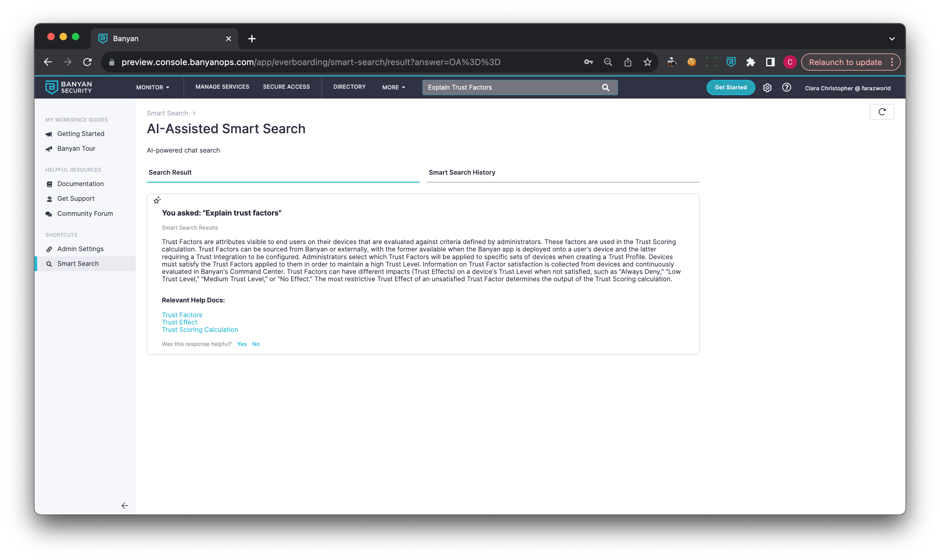940x560 pixels.
Task: Click the Explain Trust Factors search field
Action: pos(510,87)
